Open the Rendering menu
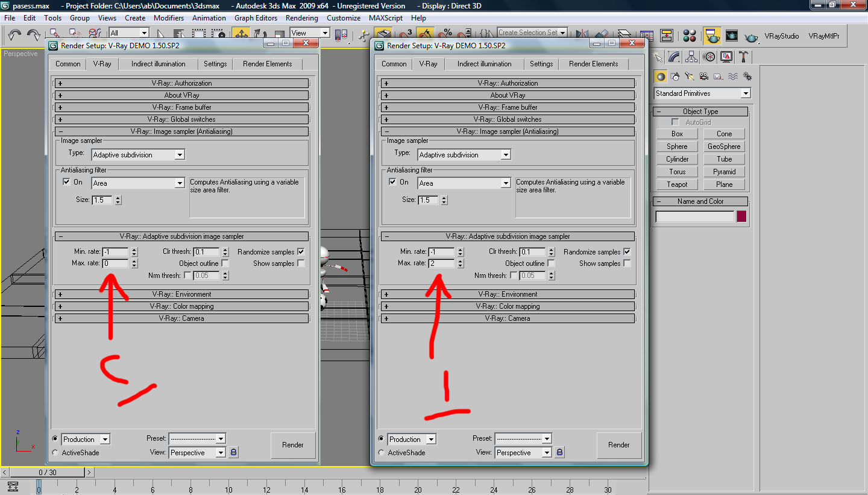 (301, 18)
